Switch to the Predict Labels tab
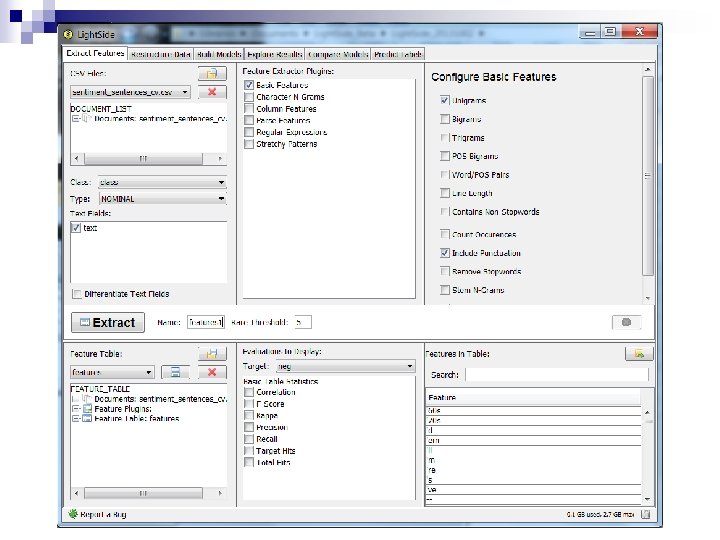The image size is (720, 540). pos(398,54)
